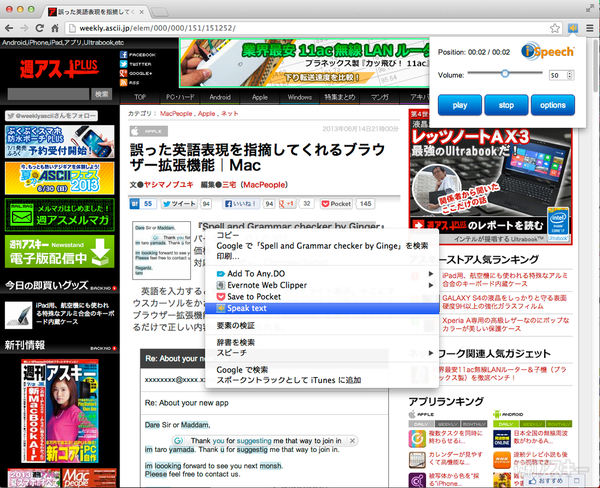Open iSpeech options
The image size is (600, 488).
[553, 105]
